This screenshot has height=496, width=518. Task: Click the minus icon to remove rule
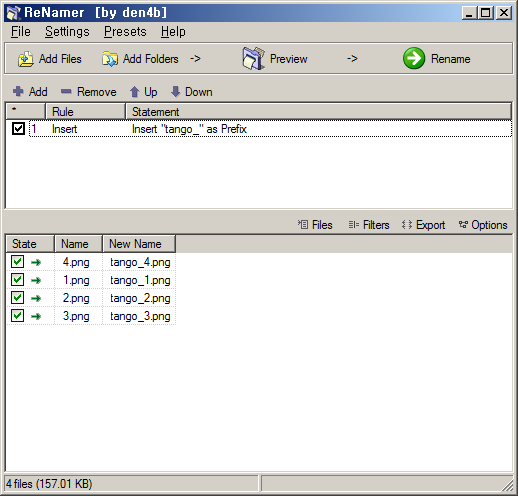coord(66,91)
